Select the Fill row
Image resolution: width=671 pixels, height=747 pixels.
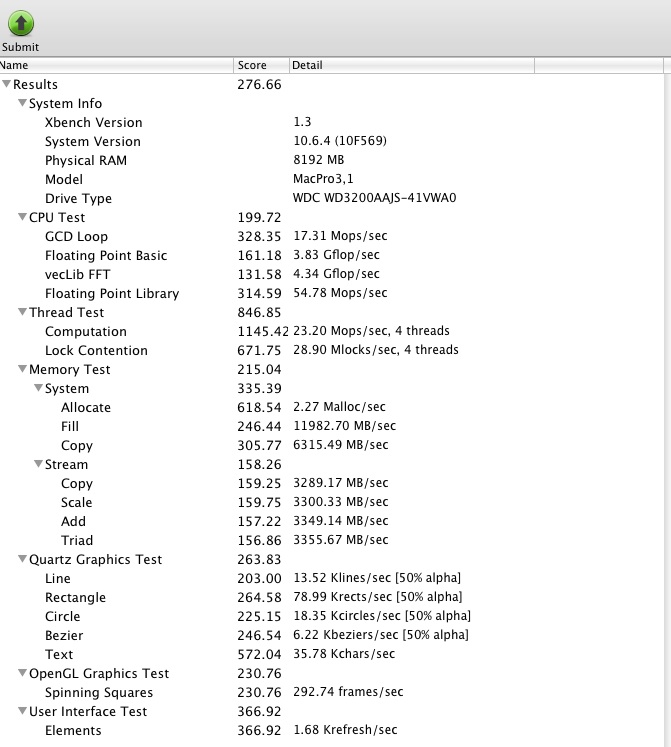[x=332, y=426]
